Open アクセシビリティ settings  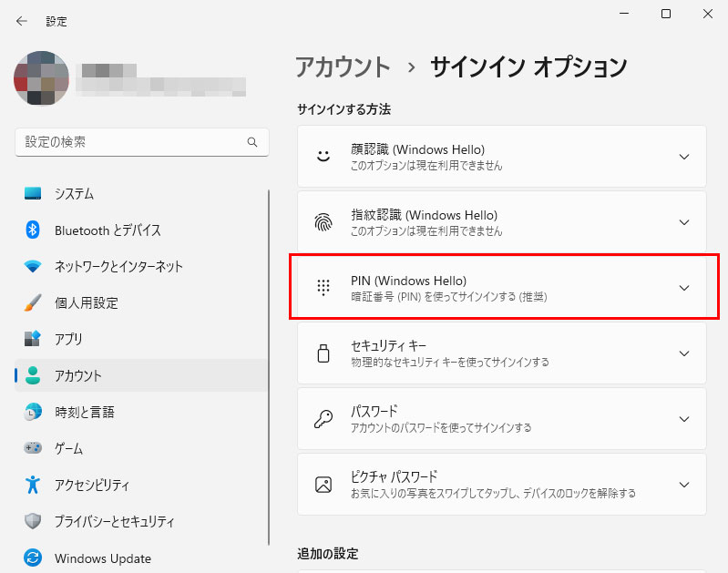tap(141, 485)
